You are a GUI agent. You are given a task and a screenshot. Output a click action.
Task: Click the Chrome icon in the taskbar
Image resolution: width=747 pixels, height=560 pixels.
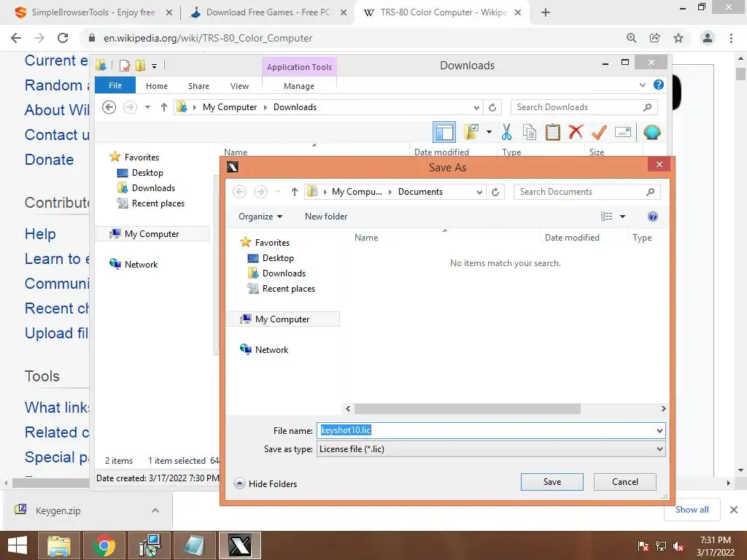104,545
